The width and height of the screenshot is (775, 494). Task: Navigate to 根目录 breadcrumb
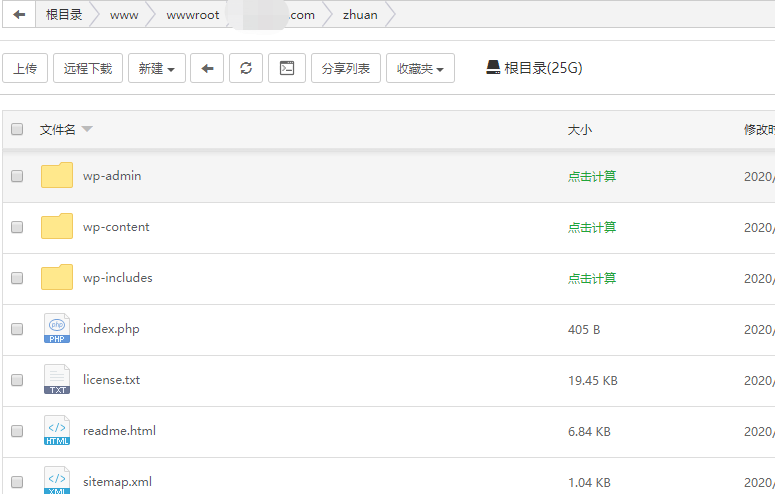(64, 15)
